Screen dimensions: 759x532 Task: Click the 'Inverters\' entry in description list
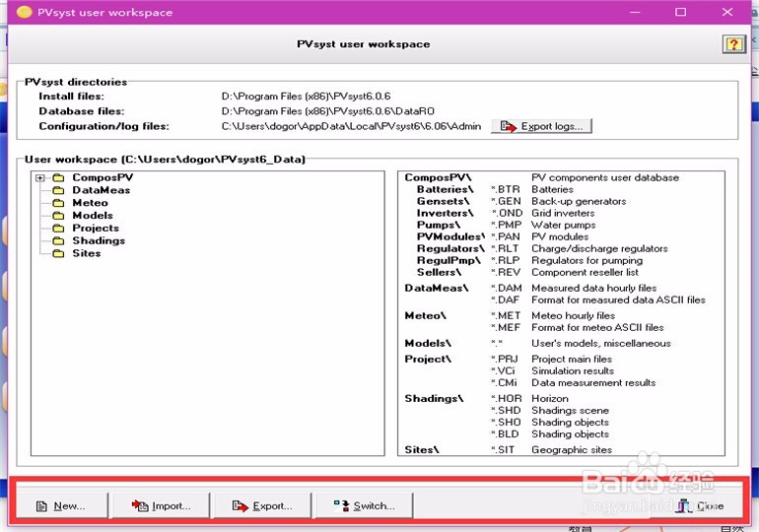coord(445,213)
